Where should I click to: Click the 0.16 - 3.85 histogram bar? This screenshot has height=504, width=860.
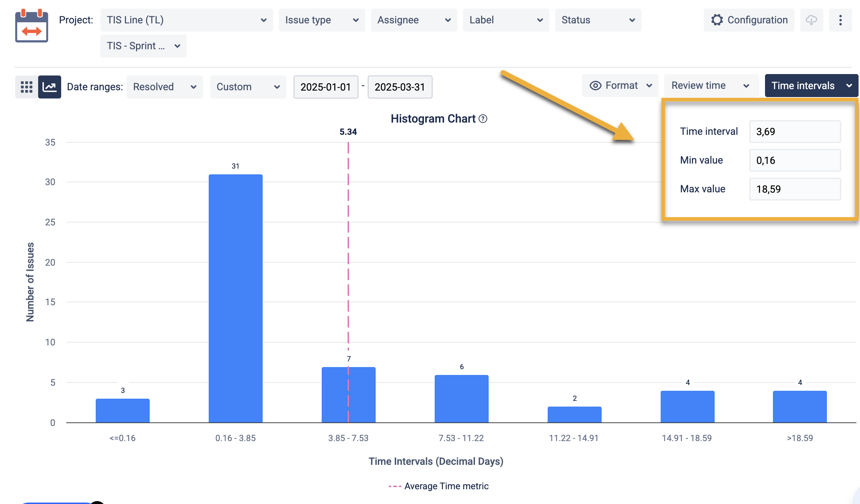[235, 298]
